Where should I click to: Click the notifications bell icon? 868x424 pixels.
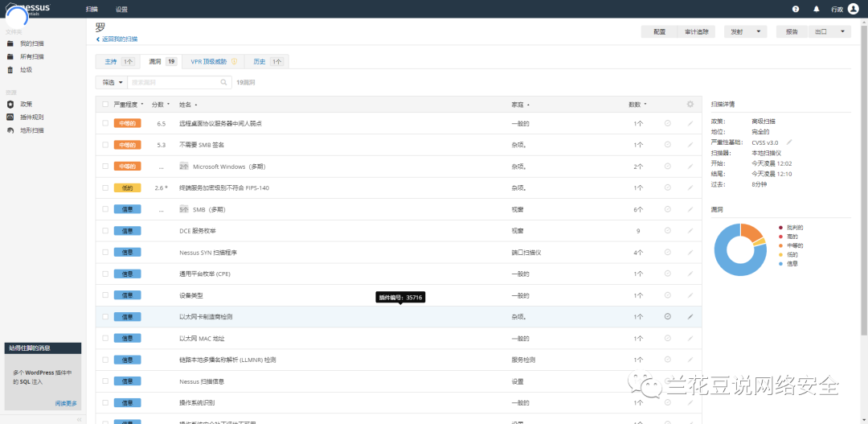point(817,9)
